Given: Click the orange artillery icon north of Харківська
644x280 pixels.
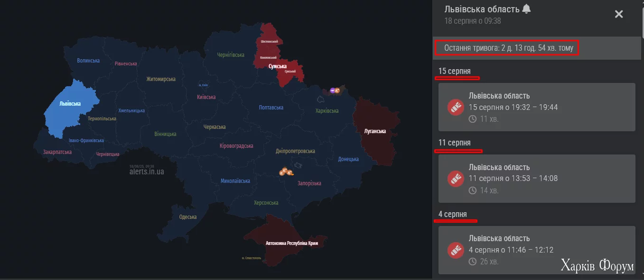Looking at the screenshot, I should click(x=337, y=90).
